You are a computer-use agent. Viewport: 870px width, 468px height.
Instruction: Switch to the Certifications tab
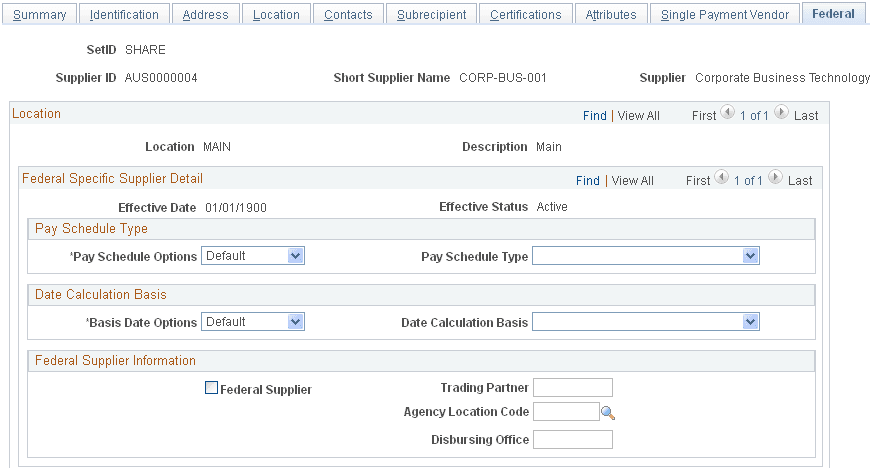pyautogui.click(x=525, y=14)
